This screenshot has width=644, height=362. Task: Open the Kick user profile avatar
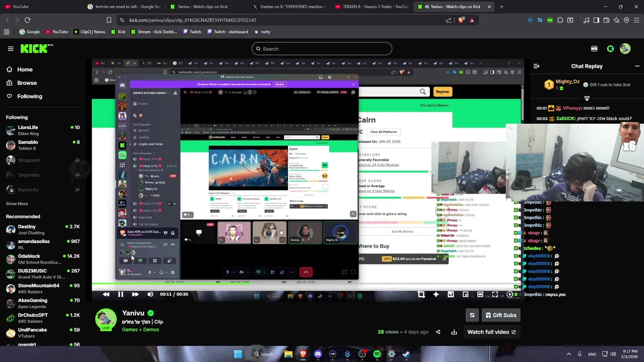(x=625, y=49)
